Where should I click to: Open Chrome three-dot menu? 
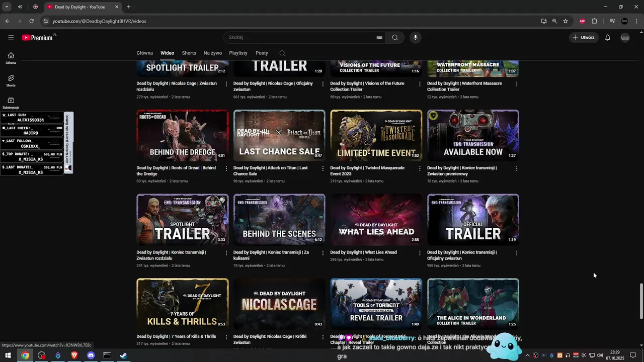click(x=636, y=21)
